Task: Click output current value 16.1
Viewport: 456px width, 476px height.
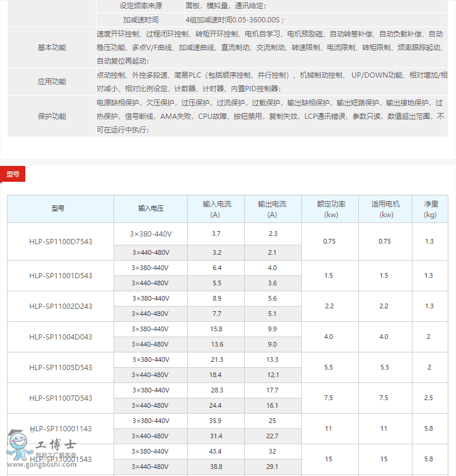Action: click(x=272, y=405)
